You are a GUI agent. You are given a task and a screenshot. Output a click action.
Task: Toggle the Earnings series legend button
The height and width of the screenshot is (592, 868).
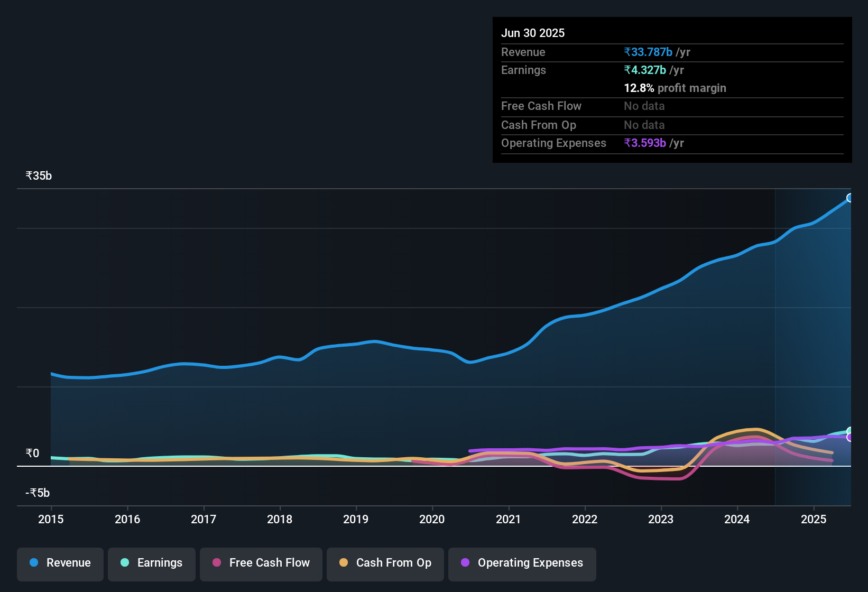[152, 563]
